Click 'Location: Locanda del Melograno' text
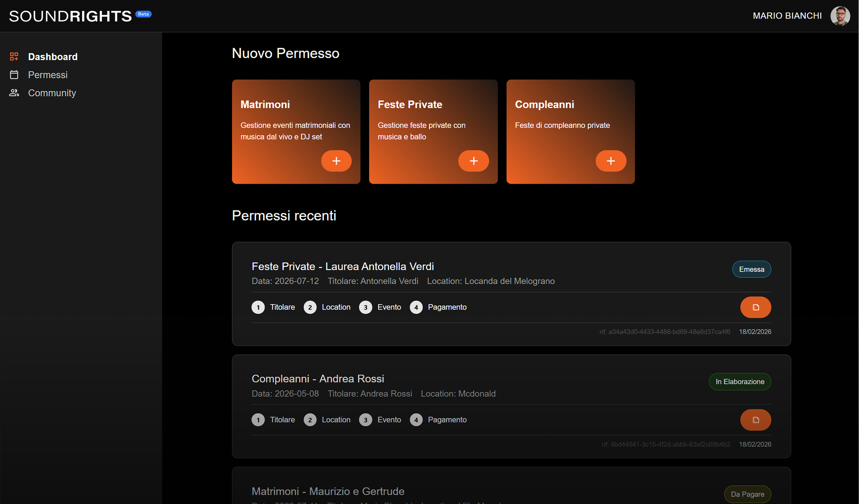The width and height of the screenshot is (859, 504). pos(491,281)
